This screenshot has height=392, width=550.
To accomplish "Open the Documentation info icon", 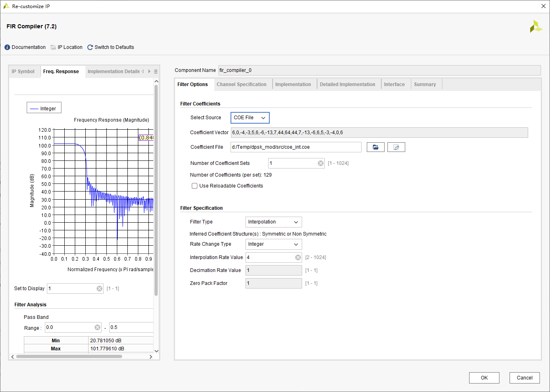I will [x=7, y=47].
